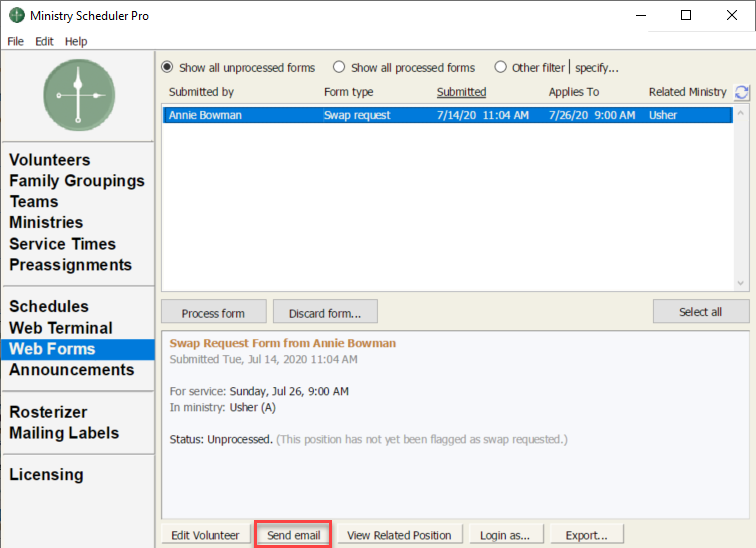
Task: Click the specify... filter link
Action: tap(597, 68)
